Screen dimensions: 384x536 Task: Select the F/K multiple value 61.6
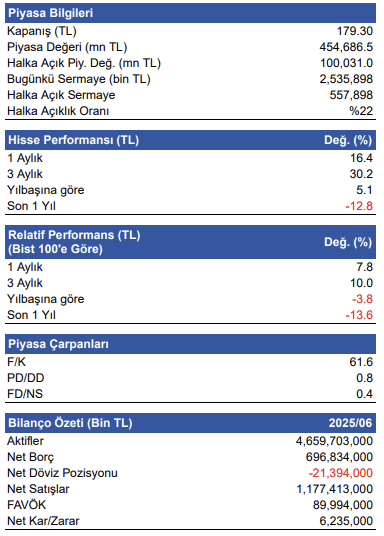(361, 362)
